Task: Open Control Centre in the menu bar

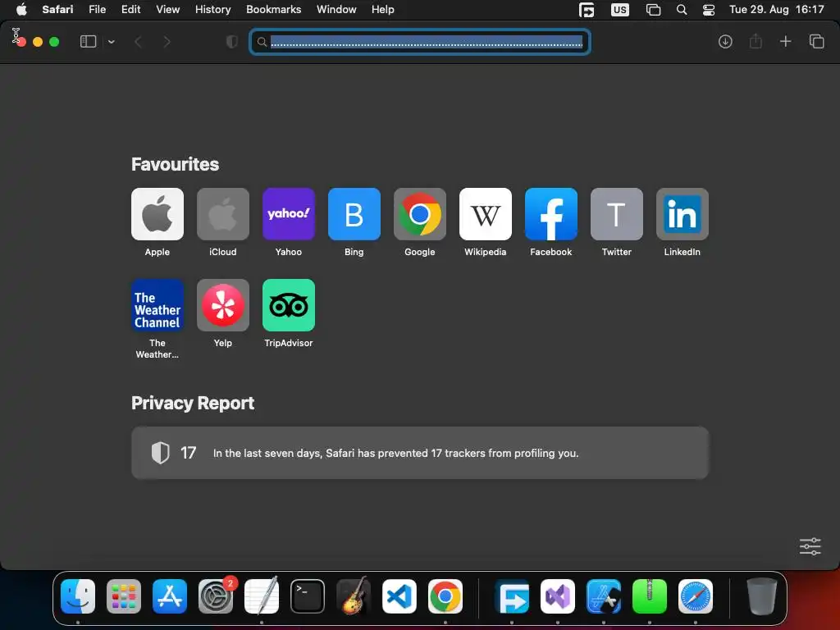Action: pos(708,10)
